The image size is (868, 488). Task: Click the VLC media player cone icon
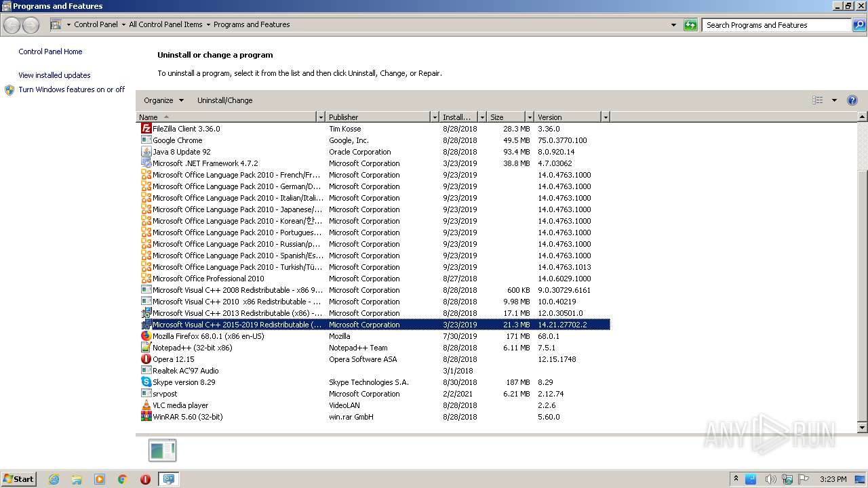146,405
